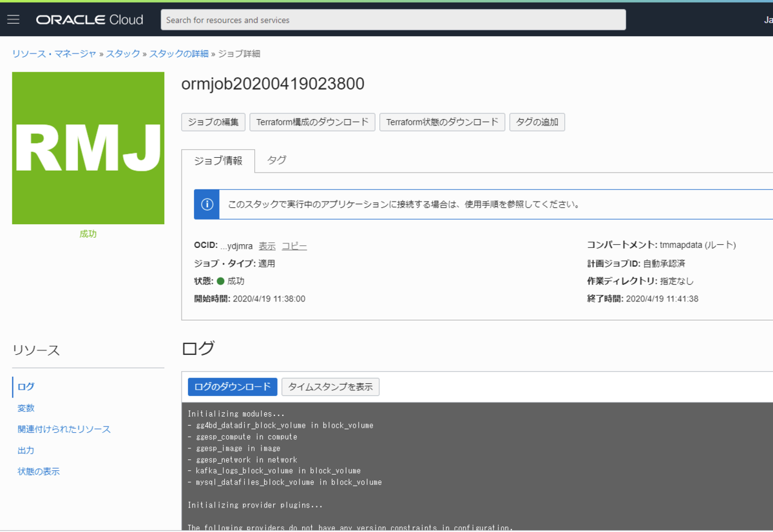Switch to the タグ tab
This screenshot has height=532, width=773.
(277, 160)
